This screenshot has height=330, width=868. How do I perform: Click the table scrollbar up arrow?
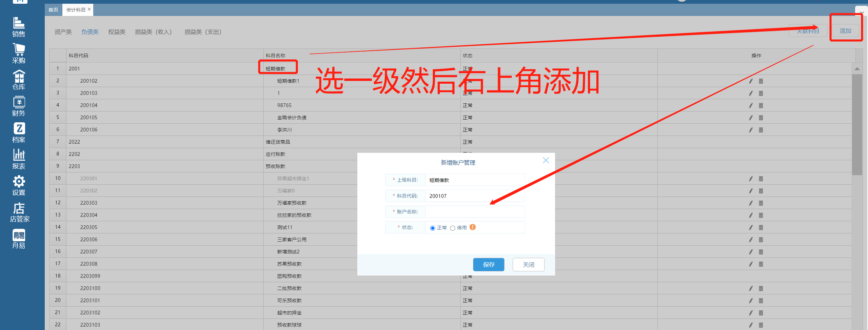[857, 69]
